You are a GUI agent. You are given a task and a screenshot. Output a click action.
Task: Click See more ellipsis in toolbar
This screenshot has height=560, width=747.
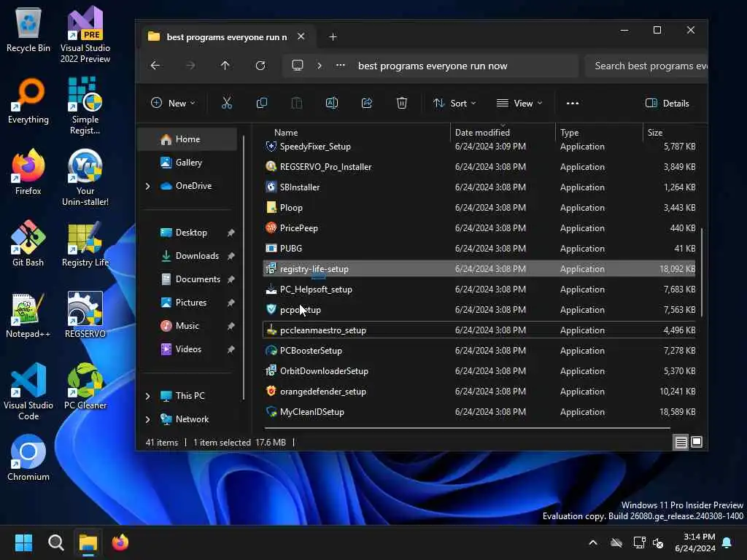click(573, 103)
